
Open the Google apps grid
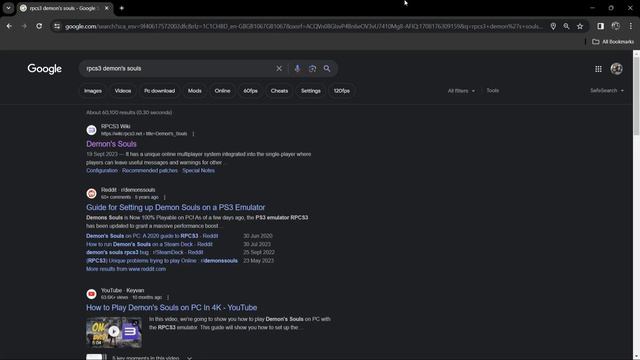pos(598,69)
